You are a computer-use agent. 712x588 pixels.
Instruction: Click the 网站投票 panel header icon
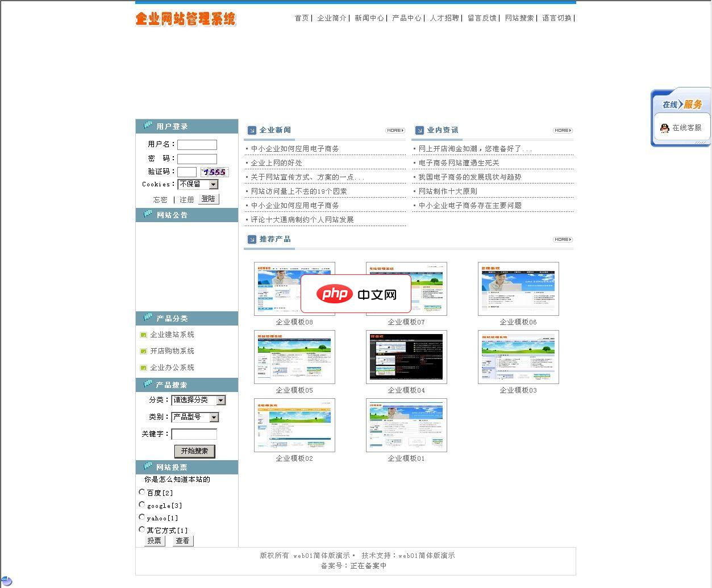(x=147, y=467)
